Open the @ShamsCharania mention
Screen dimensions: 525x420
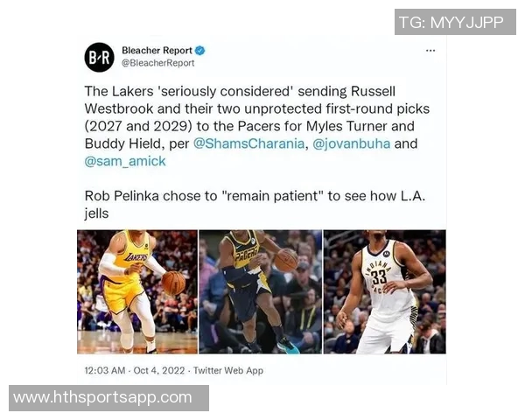click(x=248, y=143)
